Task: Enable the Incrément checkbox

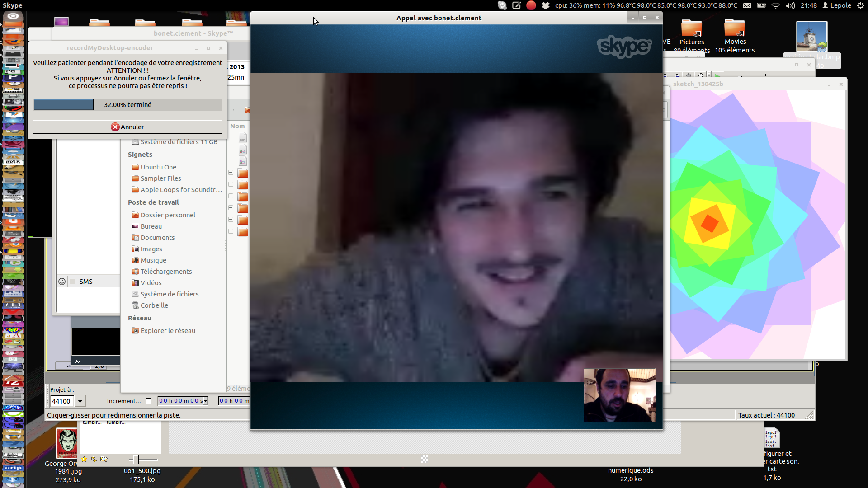Action: (x=148, y=401)
